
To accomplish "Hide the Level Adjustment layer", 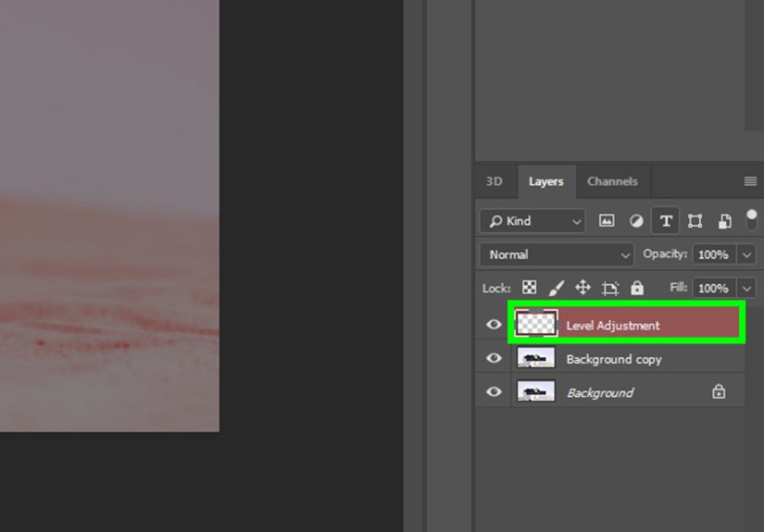I will point(494,324).
